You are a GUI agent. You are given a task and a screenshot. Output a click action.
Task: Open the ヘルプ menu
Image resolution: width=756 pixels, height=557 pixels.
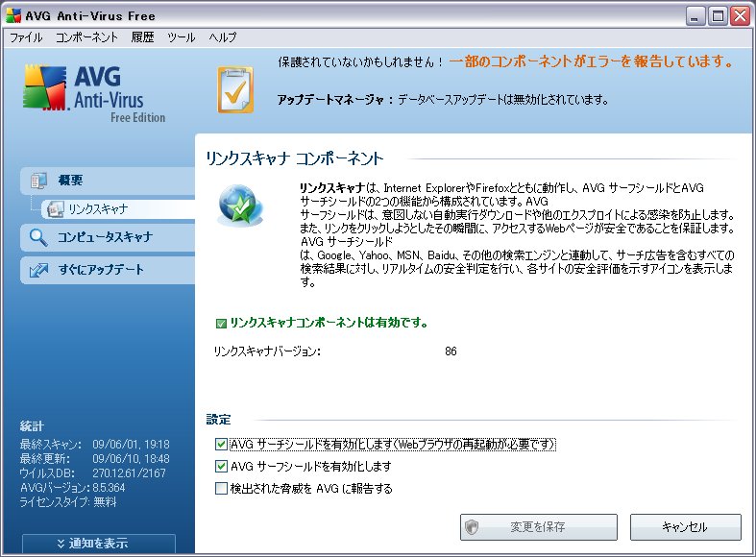[x=222, y=37]
